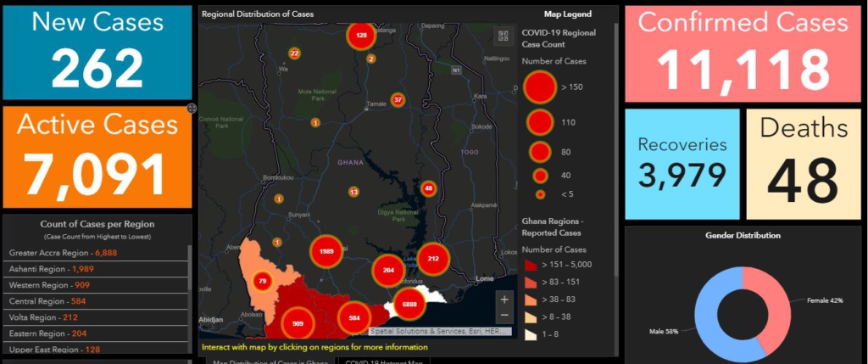Viewport: 868px width, 364px height.
Task: Switch to COVID-19 Hotspot Map tab
Action: coord(383,360)
